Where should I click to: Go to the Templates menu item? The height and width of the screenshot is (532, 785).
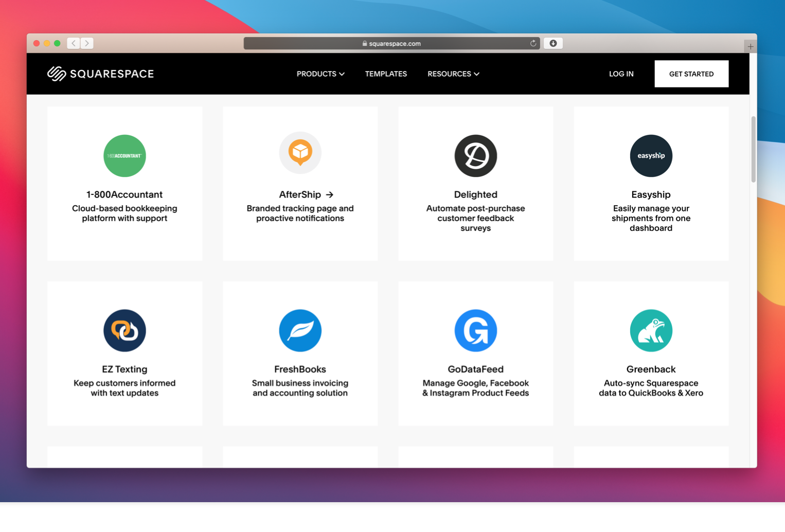[386, 74]
